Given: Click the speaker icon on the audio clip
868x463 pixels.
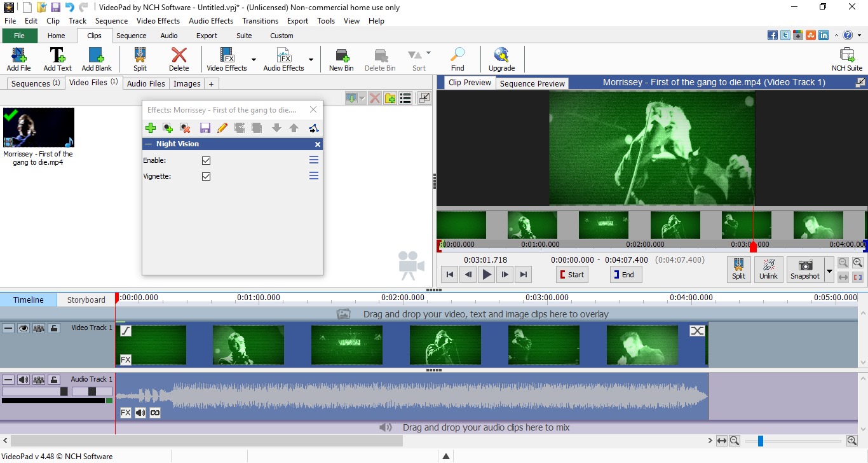Looking at the screenshot, I should 140,413.
